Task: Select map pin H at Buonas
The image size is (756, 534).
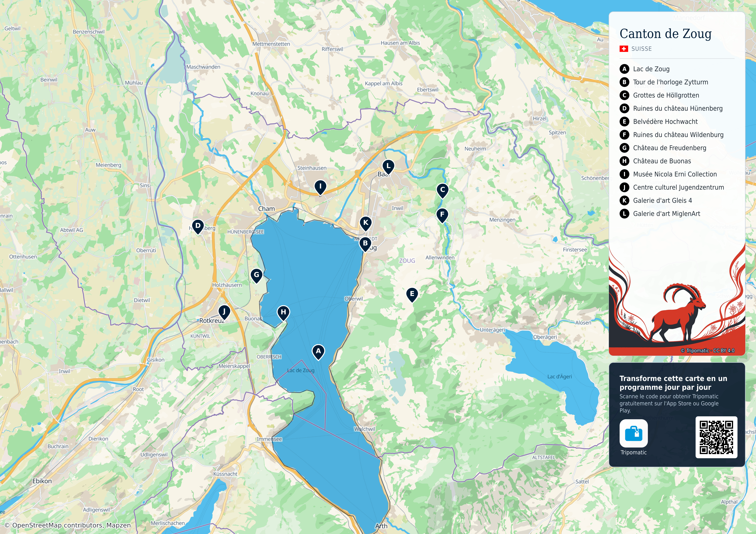Action: pos(283,313)
